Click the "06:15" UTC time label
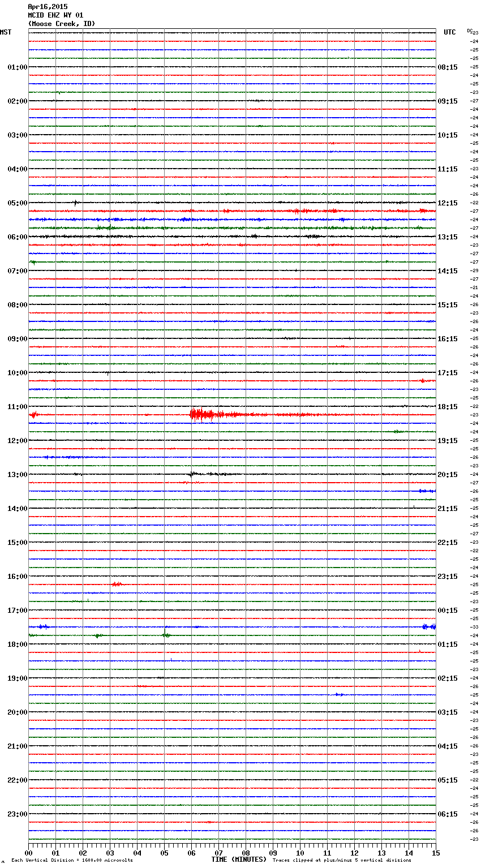 click(x=448, y=814)
